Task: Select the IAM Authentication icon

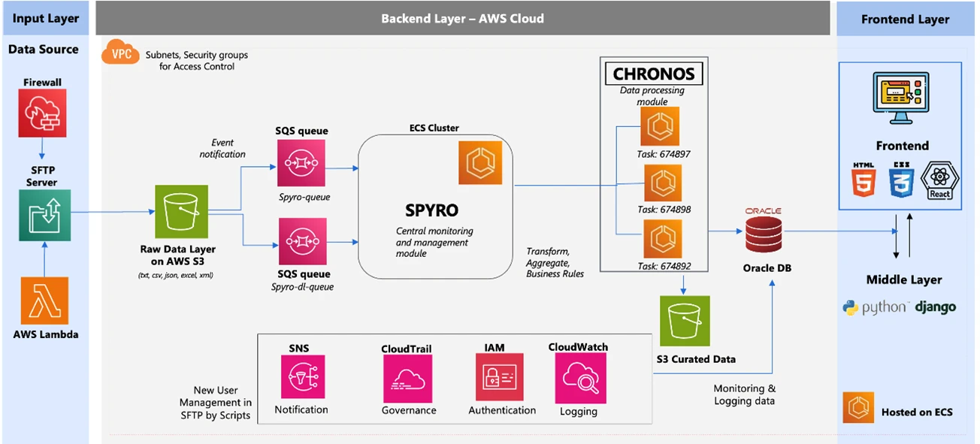Action: pos(499,377)
